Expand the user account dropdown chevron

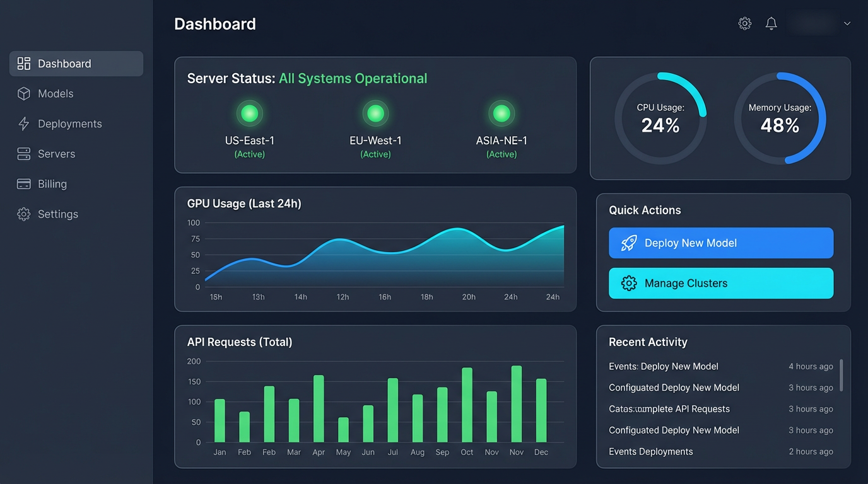[x=848, y=23]
